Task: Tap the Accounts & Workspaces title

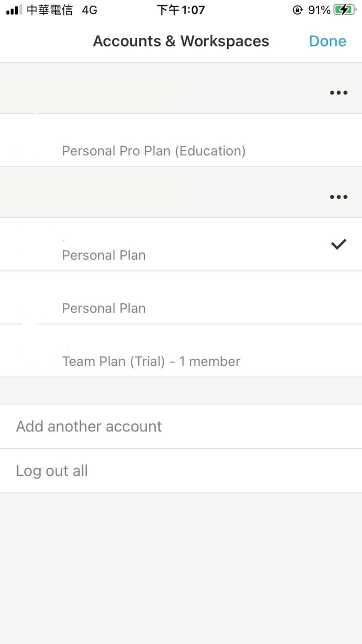Action: click(x=181, y=41)
